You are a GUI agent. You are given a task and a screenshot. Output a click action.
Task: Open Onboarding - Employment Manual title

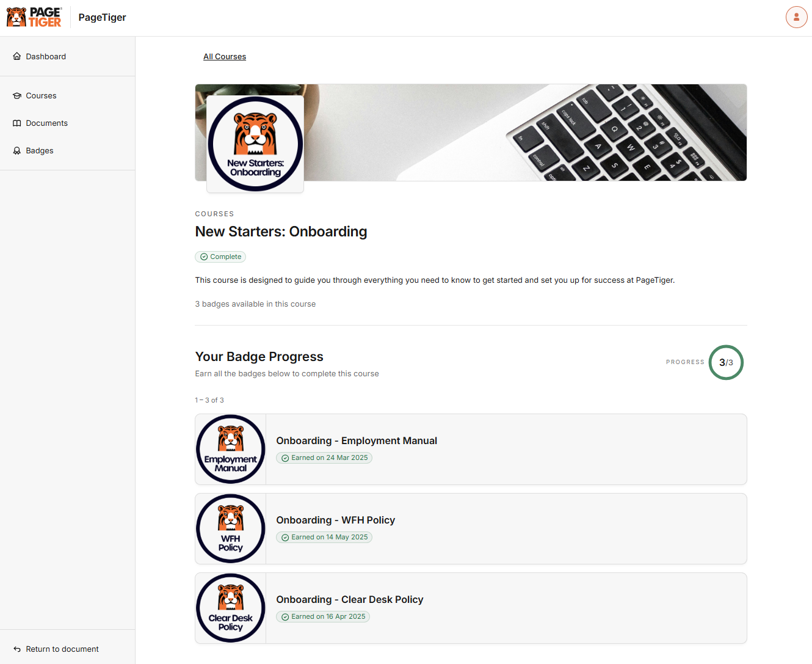(x=357, y=441)
